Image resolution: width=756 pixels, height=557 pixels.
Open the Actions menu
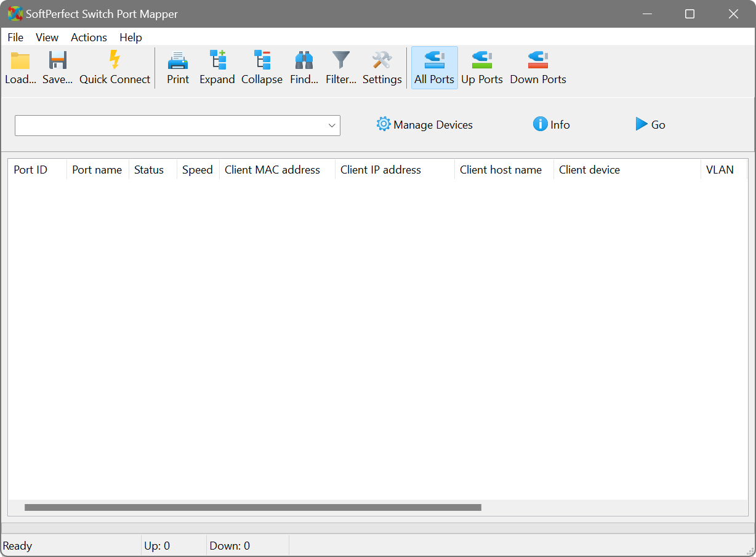[89, 38]
